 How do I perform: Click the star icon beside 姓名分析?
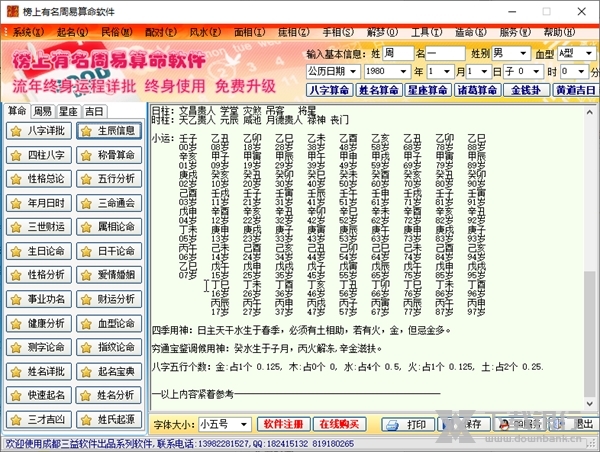[86, 395]
